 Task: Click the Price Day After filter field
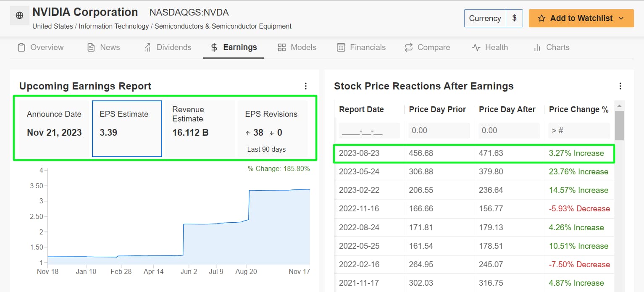[x=509, y=131]
